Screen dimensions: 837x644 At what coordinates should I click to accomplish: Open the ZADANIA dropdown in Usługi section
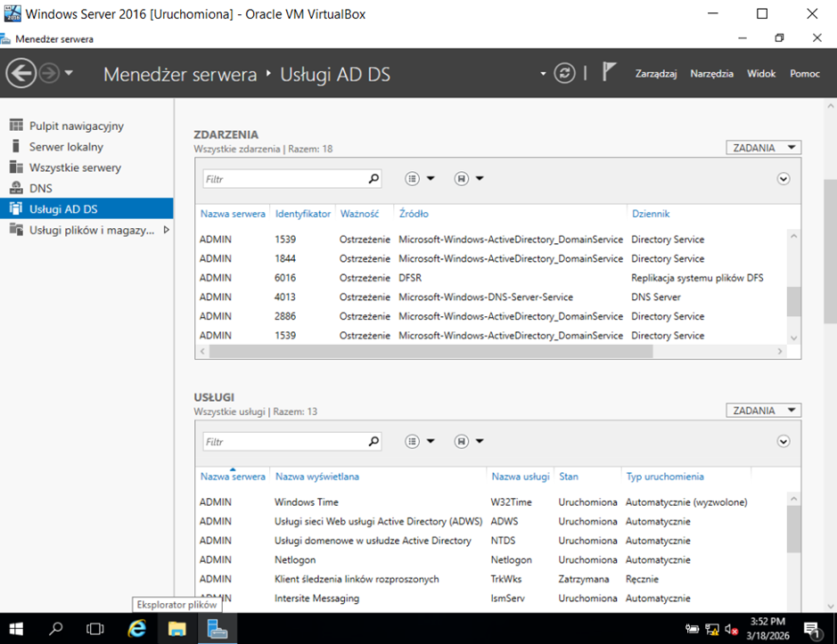click(x=763, y=411)
